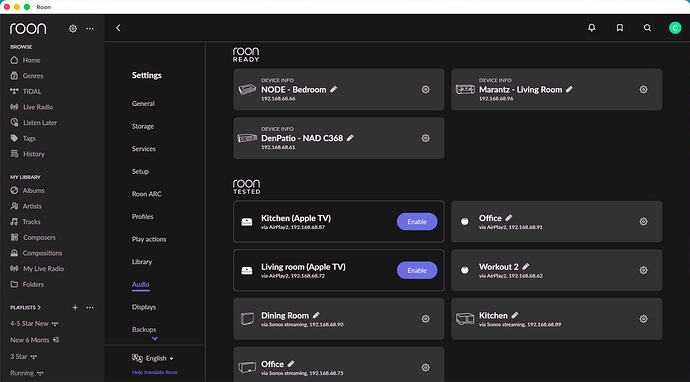Go back using the left arrow
This screenshot has height=382, width=690.
[x=118, y=28]
